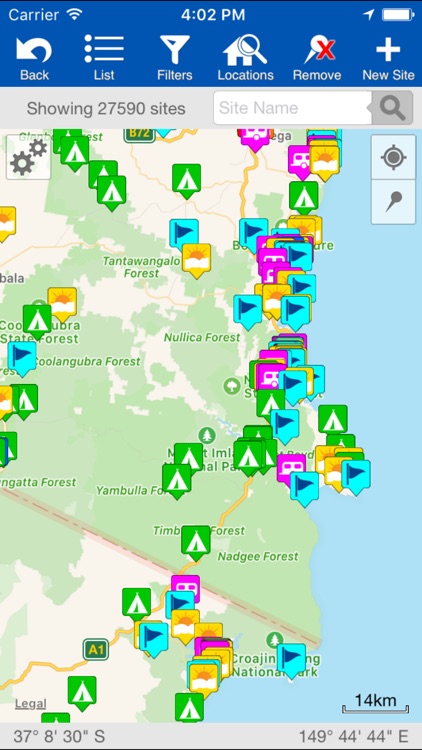Open the Filters funnel

175,58
